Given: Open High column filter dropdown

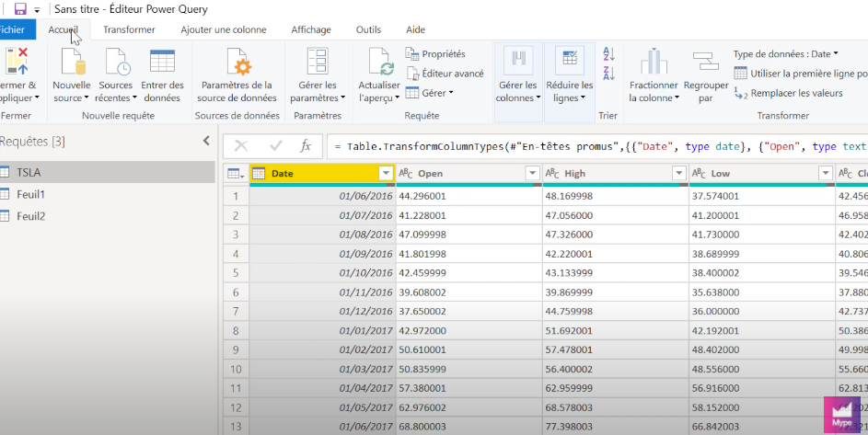Looking at the screenshot, I should click(x=679, y=174).
